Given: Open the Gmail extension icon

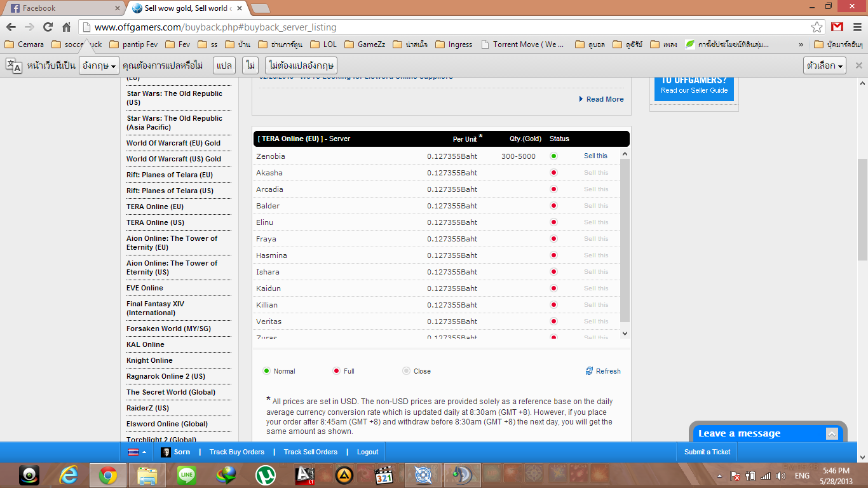Looking at the screenshot, I should point(837,27).
